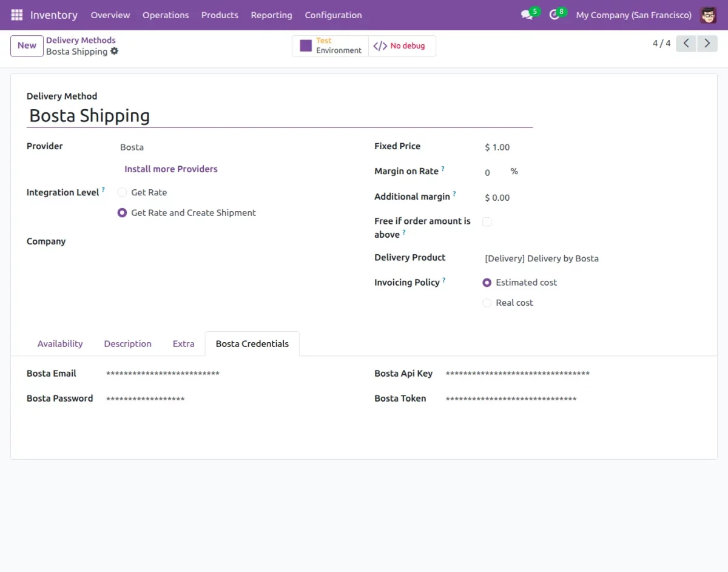This screenshot has width=728, height=572.
Task: Go to previous record with left arrow
Action: click(x=686, y=44)
